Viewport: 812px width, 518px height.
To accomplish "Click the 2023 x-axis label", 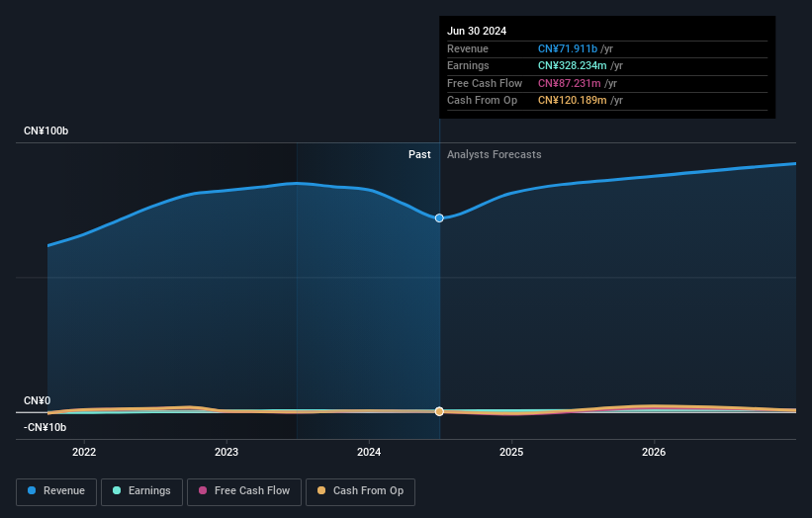I will pos(226,452).
